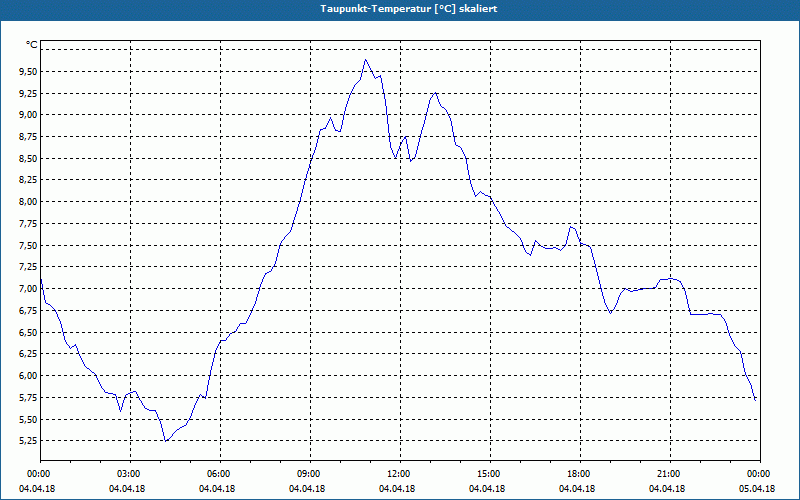
Task: Click the 6,00 y-axis value
Action: 28,376
